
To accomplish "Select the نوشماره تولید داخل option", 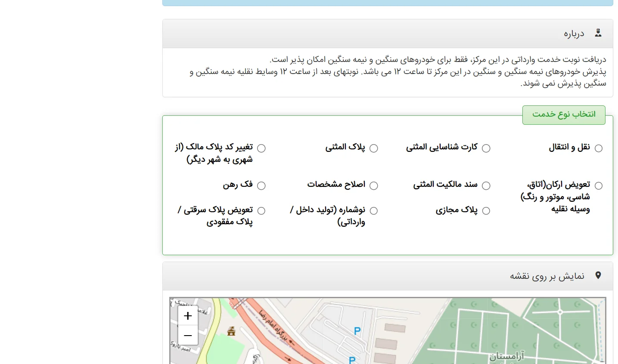I will click(374, 210).
